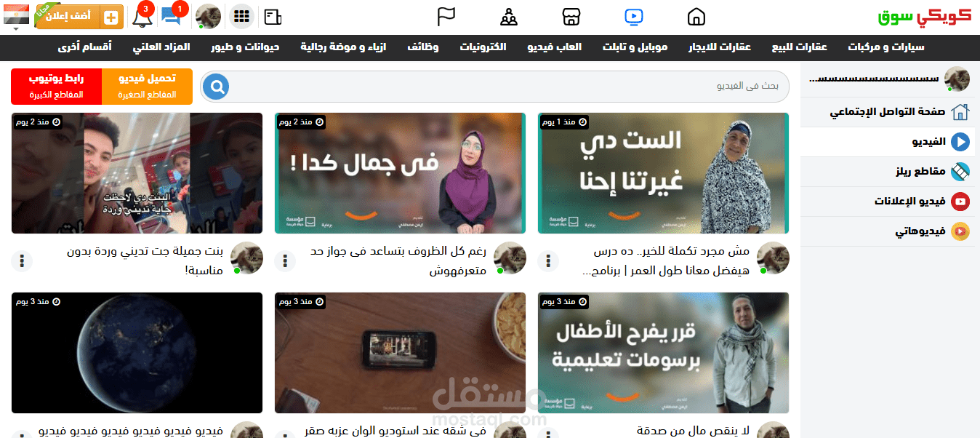Open notifications bell with badge 3
This screenshot has height=438, width=980.
click(x=141, y=17)
